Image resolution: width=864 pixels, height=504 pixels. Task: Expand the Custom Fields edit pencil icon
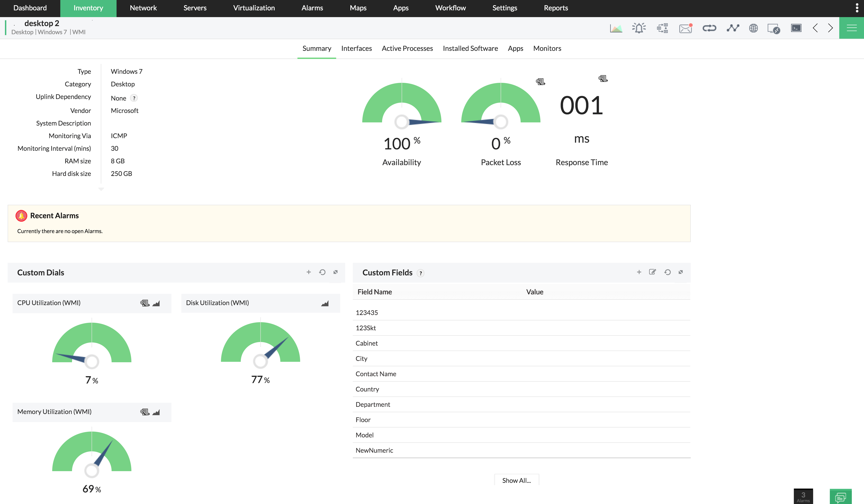[x=652, y=272]
